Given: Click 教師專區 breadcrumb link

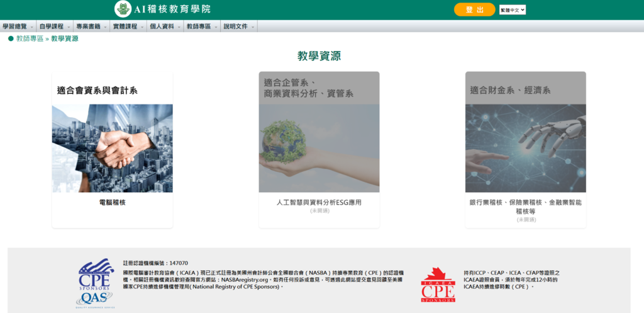Looking at the screenshot, I should point(30,38).
